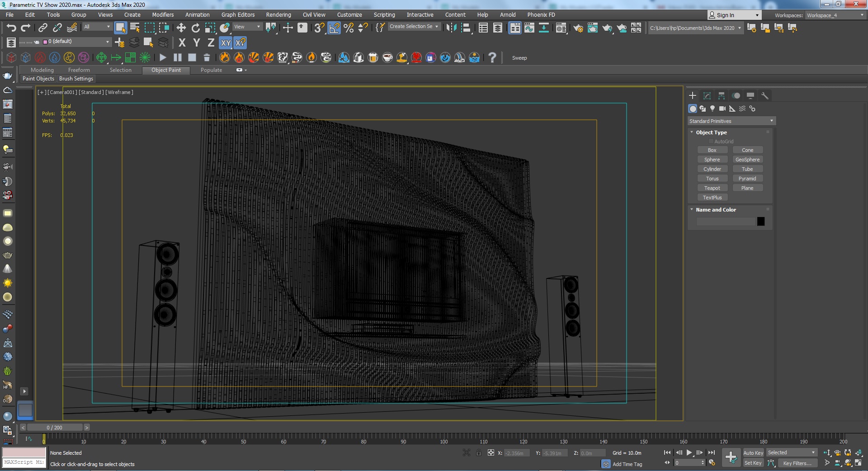Screen dimensions: 868x471
Task: Switch to the Freeform ribbon tab
Action: click(79, 70)
